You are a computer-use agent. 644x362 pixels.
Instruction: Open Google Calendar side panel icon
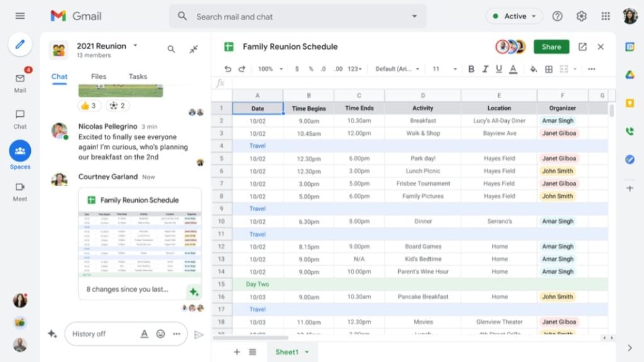point(630,47)
